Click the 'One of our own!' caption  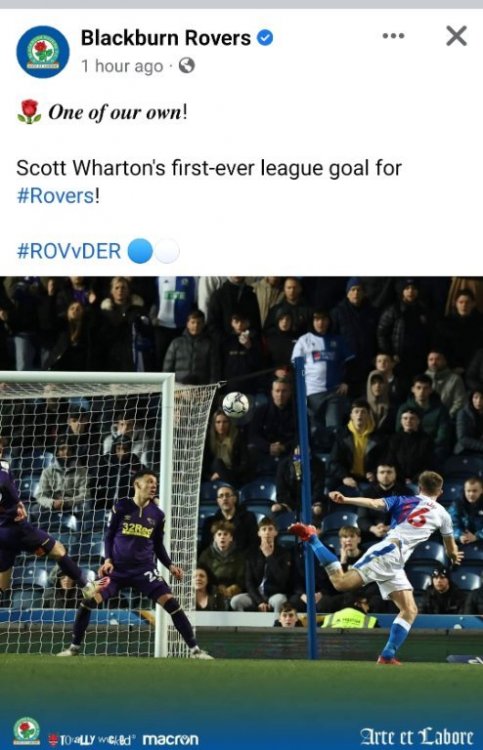click(118, 112)
